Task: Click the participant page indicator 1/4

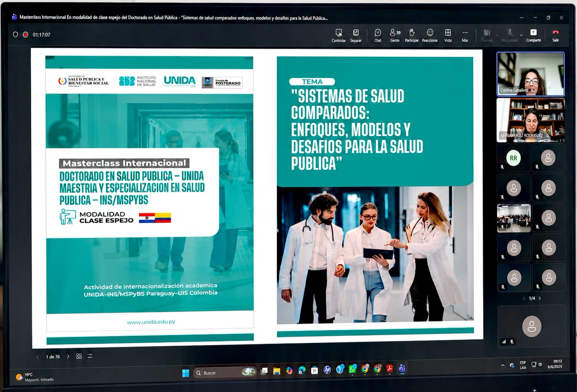Action: tap(532, 298)
